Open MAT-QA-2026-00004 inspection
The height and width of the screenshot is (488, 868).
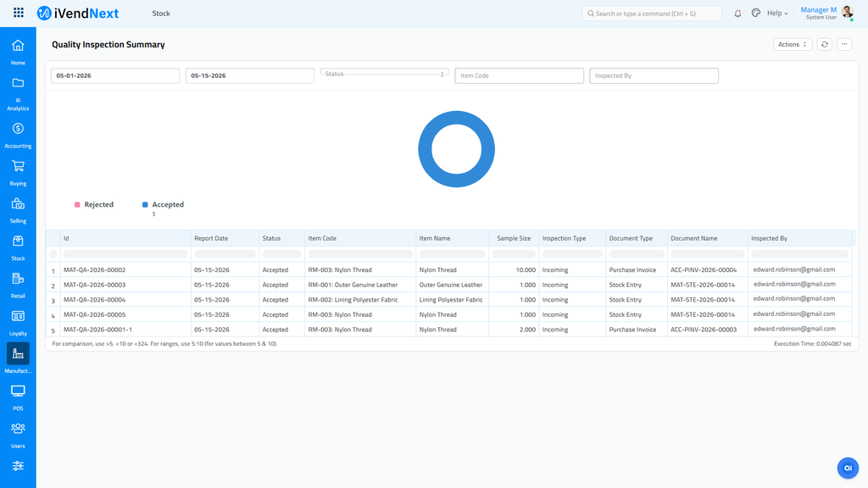95,300
